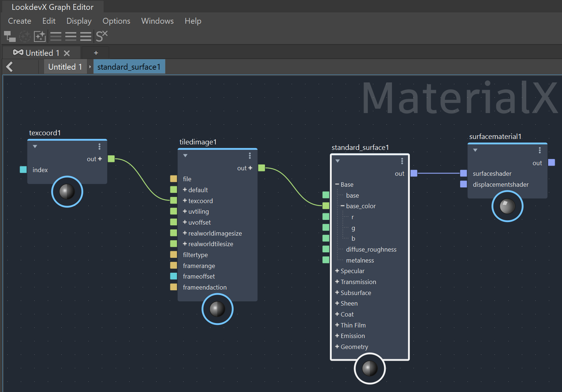Collapse the surfacematerial1 node triangle
The image size is (562, 392).
click(475, 150)
